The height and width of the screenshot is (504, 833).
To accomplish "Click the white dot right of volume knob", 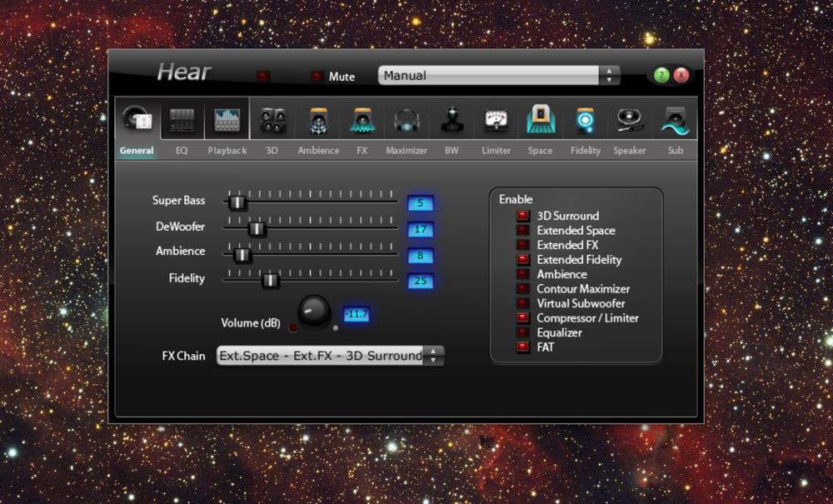I will [335, 328].
